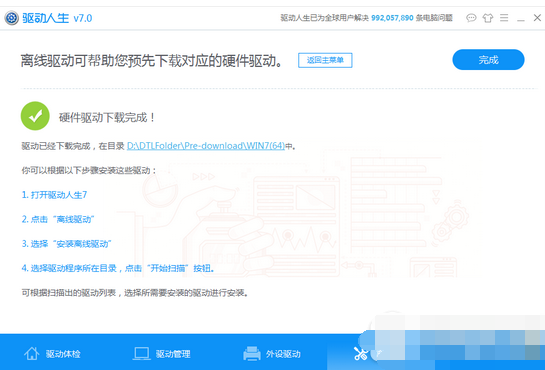Click step text 3. 选择“安装离线驱动”

(66, 244)
